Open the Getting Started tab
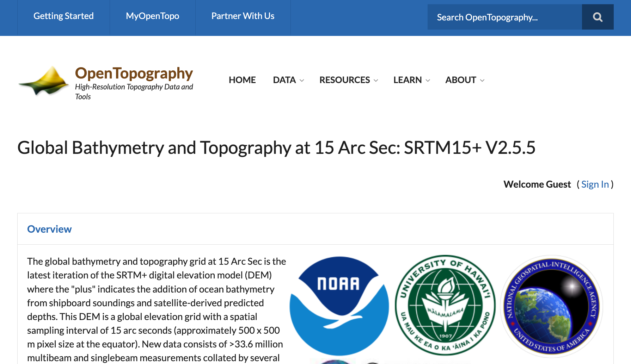 pyautogui.click(x=63, y=16)
